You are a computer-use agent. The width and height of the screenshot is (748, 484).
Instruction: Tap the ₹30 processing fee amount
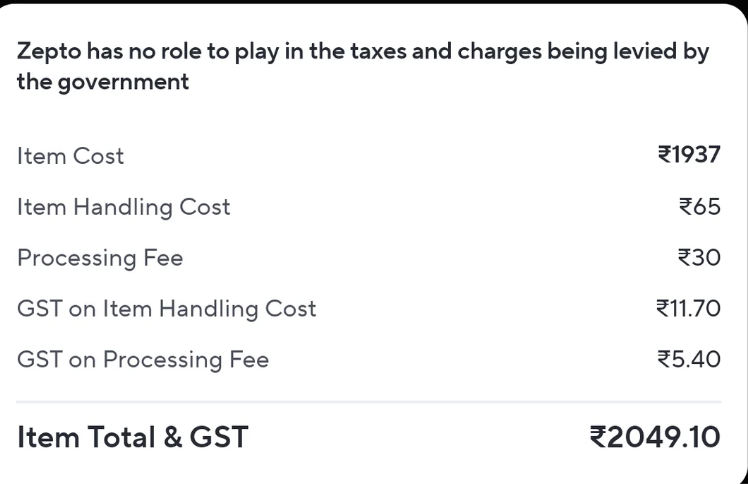(x=698, y=258)
